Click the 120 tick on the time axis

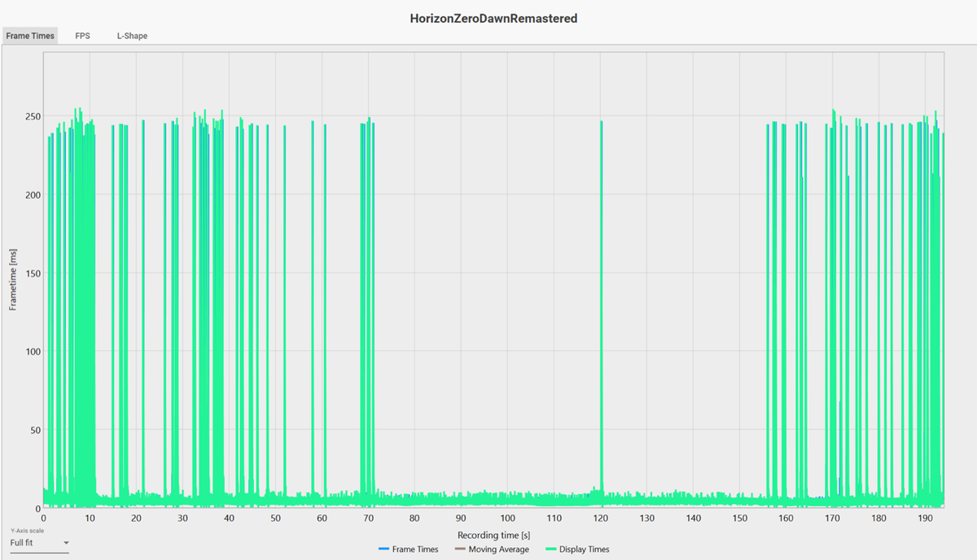pos(601,518)
